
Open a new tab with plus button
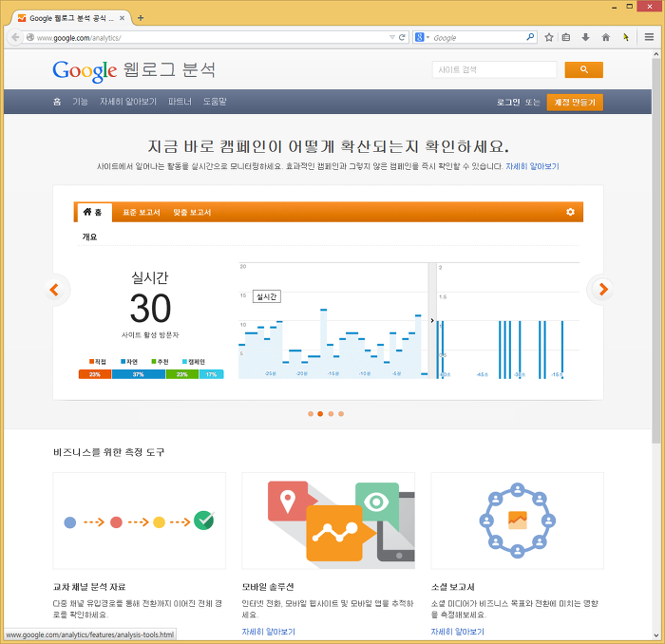pyautogui.click(x=141, y=18)
